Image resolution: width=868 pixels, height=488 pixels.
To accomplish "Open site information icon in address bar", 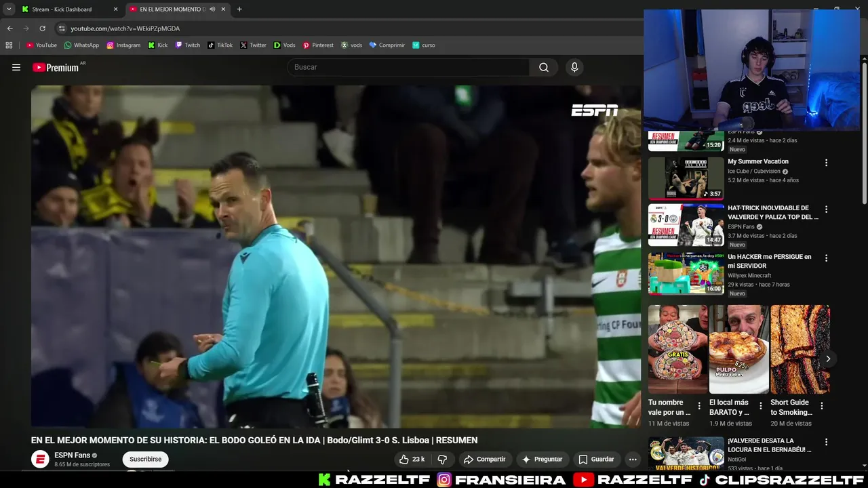I will pyautogui.click(x=62, y=28).
